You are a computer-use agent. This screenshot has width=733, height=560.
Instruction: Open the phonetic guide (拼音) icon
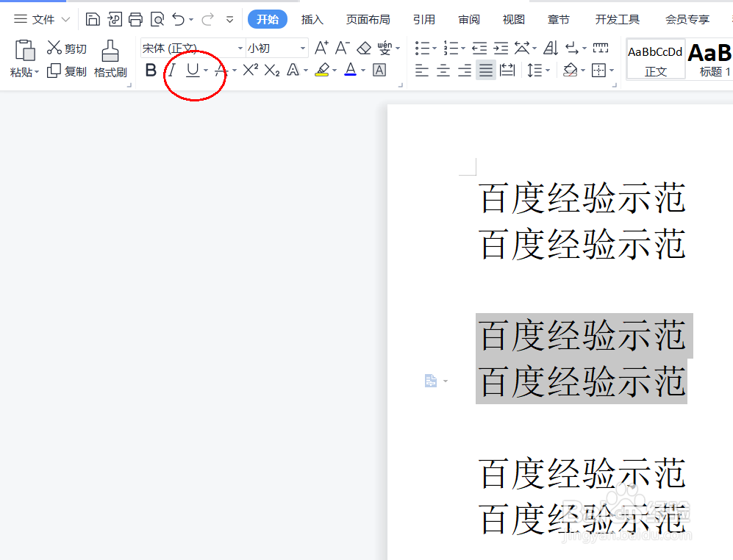[386, 47]
